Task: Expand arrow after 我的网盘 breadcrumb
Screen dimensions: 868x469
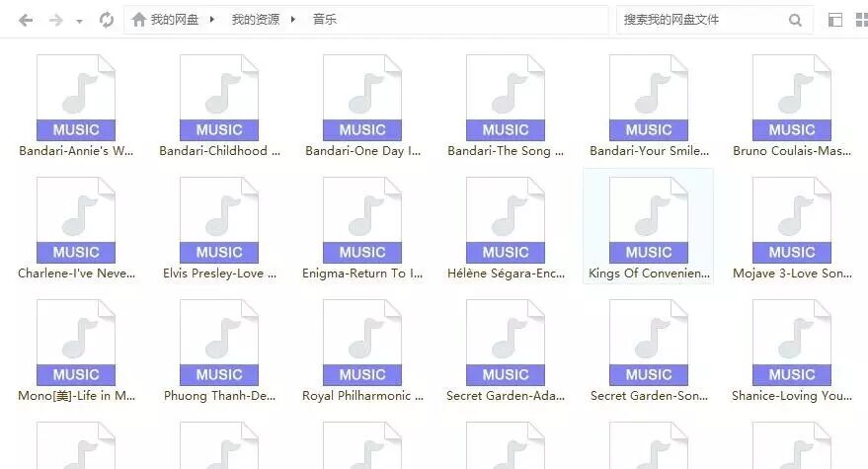Action: tap(211, 20)
